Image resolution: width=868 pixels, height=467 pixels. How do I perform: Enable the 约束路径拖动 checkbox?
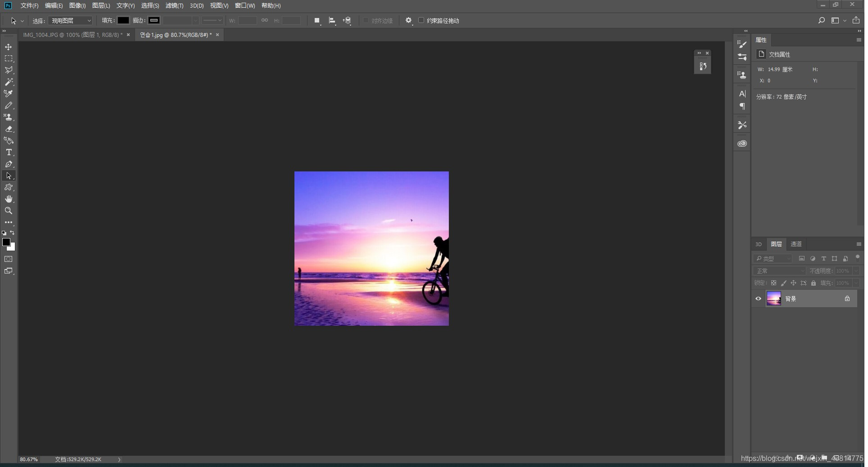(421, 20)
